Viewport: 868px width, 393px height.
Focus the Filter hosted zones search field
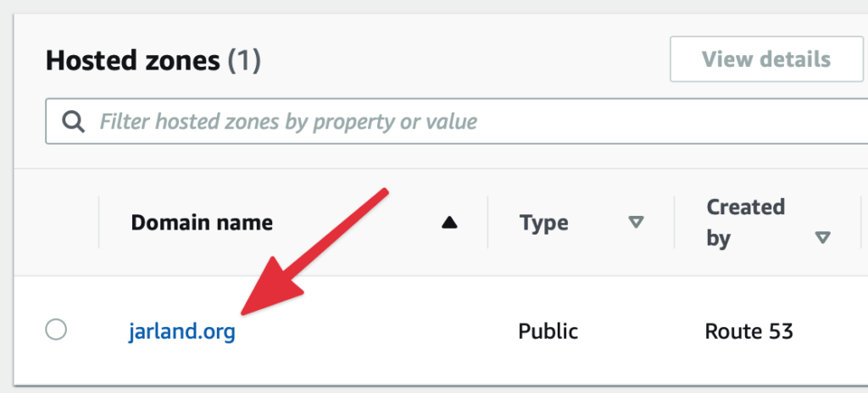tap(424, 122)
